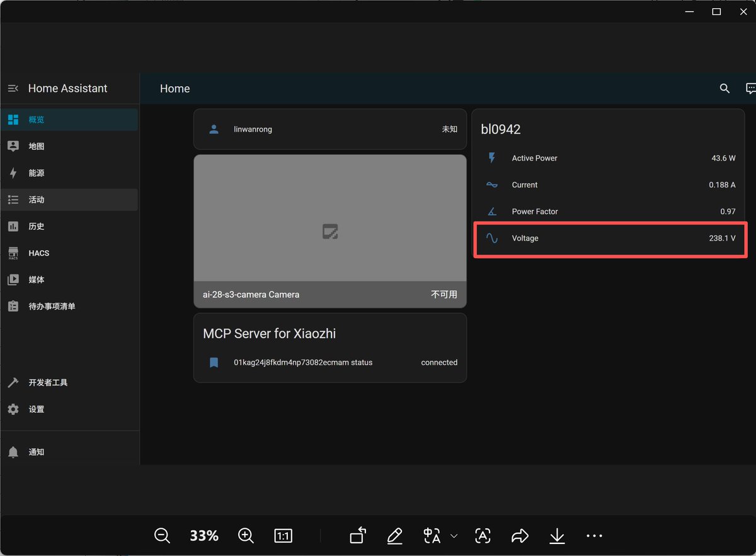
Task: Open the assistant chat icon in header
Action: pyautogui.click(x=750, y=89)
